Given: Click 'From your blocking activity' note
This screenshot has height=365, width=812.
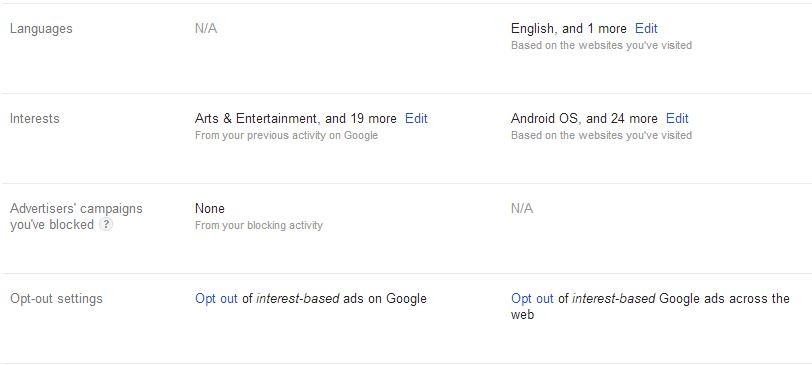Looking at the screenshot, I should [259, 226].
